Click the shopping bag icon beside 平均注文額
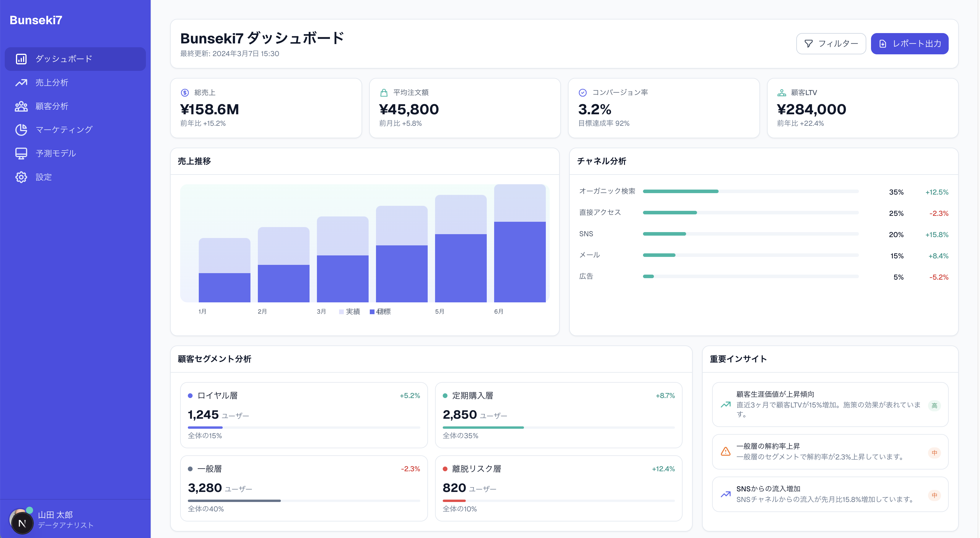The width and height of the screenshot is (980, 538). pyautogui.click(x=384, y=92)
